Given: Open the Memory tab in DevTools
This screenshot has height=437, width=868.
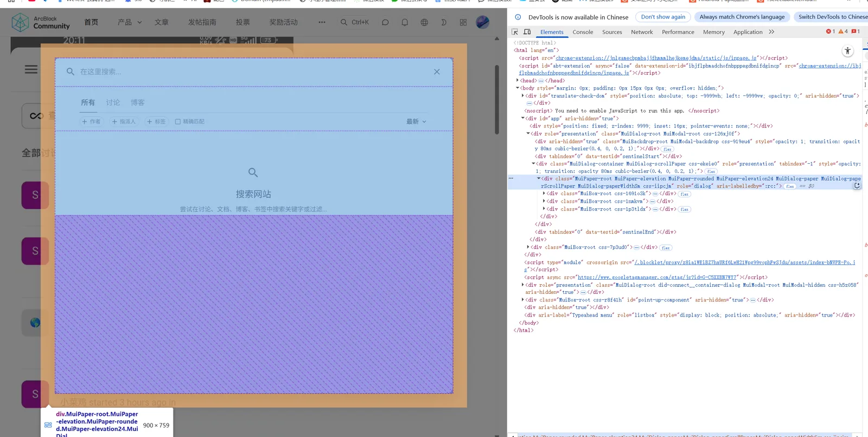Looking at the screenshot, I should coord(714,32).
